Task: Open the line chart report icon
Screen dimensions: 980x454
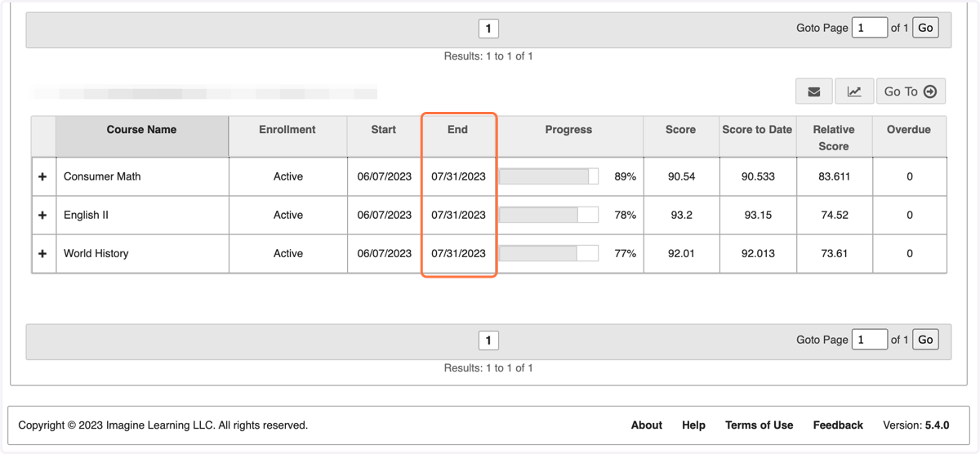Action: tap(854, 91)
